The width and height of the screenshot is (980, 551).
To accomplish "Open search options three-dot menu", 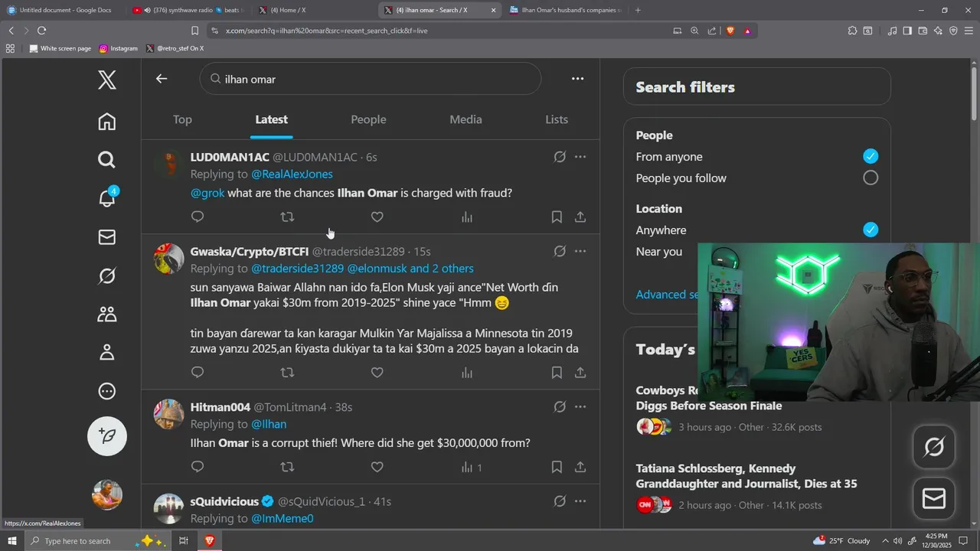I will point(578,79).
